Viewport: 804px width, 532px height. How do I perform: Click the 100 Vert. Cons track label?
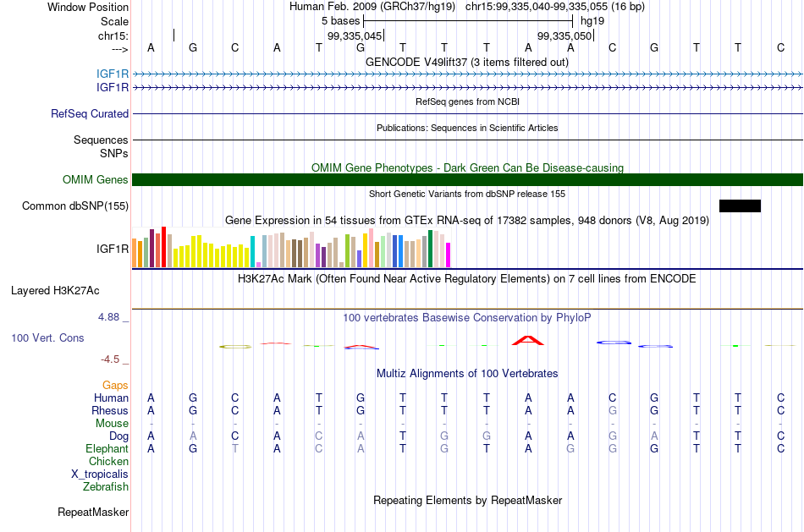47,337
